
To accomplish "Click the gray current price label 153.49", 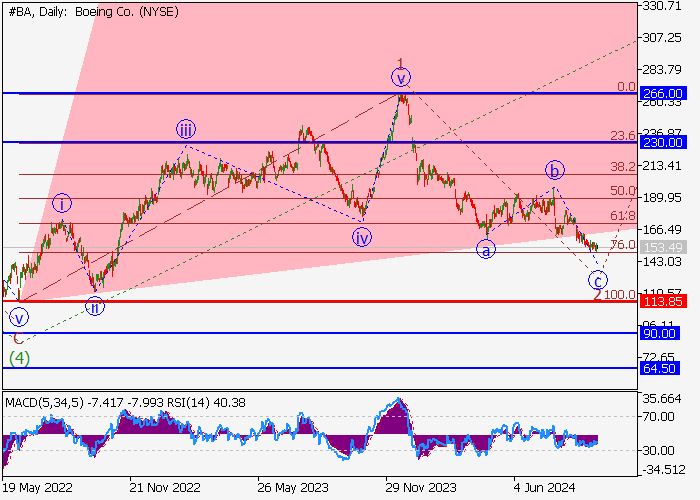I will click(x=662, y=247).
